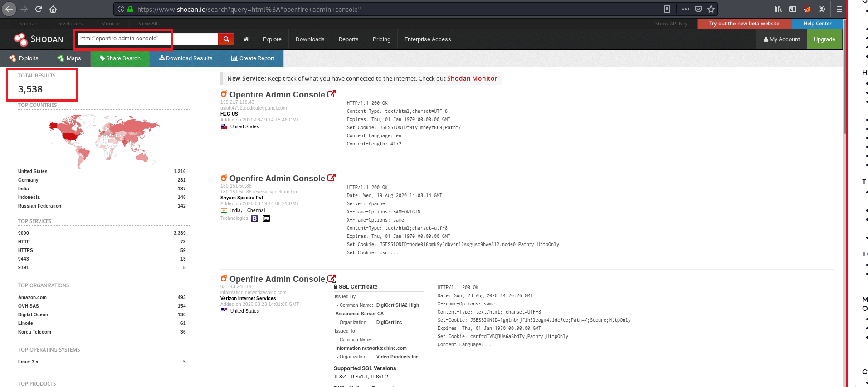
Task: Click the green Upgrade button
Action: 824,39
